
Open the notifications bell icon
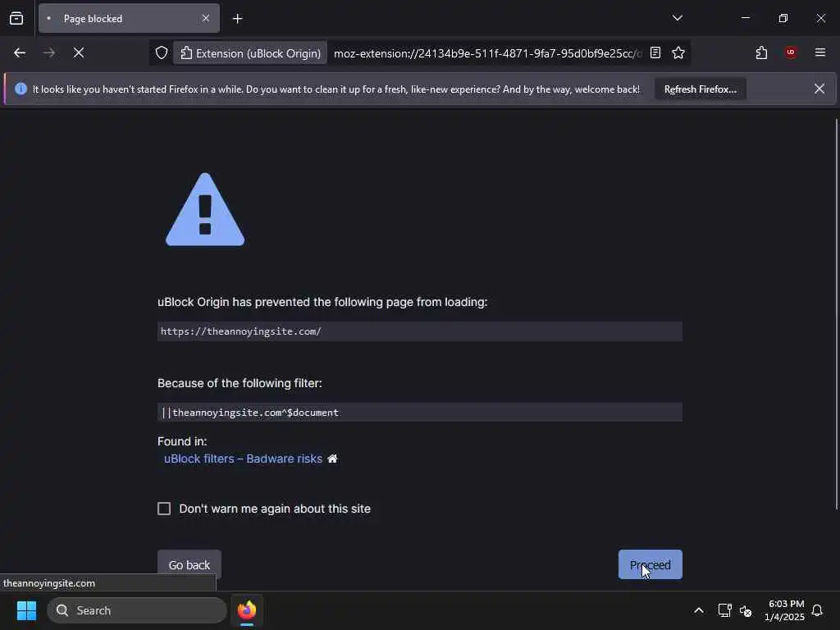817,610
